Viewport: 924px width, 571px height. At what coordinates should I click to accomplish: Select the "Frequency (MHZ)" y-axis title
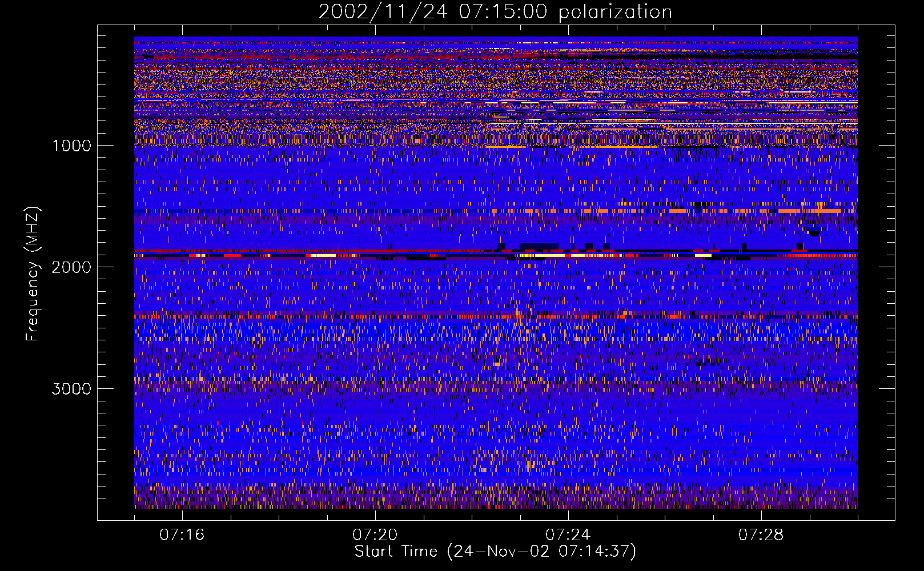pos(32,274)
